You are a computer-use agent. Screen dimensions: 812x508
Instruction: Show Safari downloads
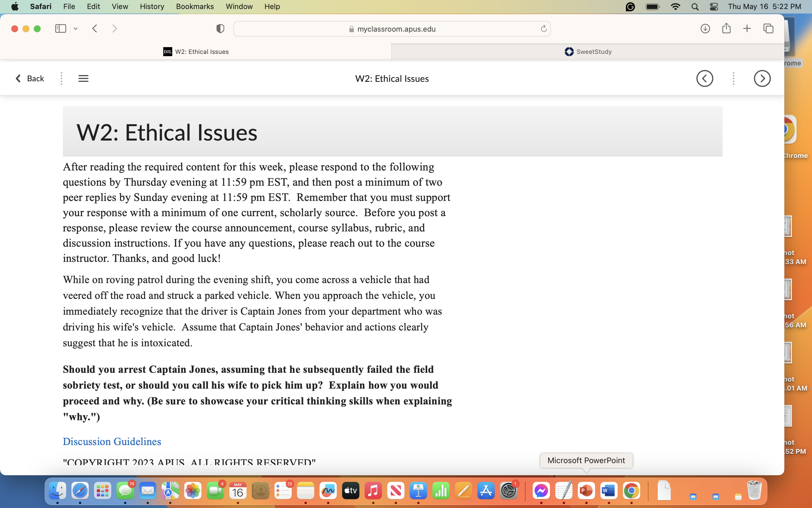pos(705,29)
